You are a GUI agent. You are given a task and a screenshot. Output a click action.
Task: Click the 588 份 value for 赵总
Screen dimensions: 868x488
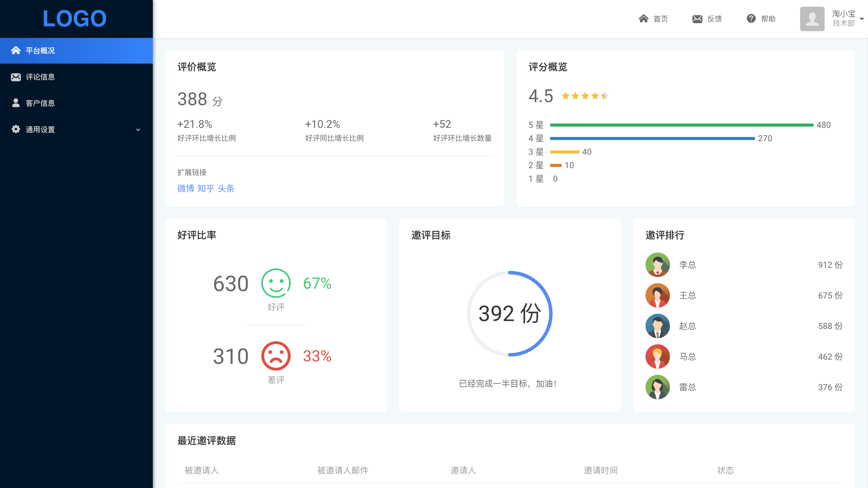[830, 326]
